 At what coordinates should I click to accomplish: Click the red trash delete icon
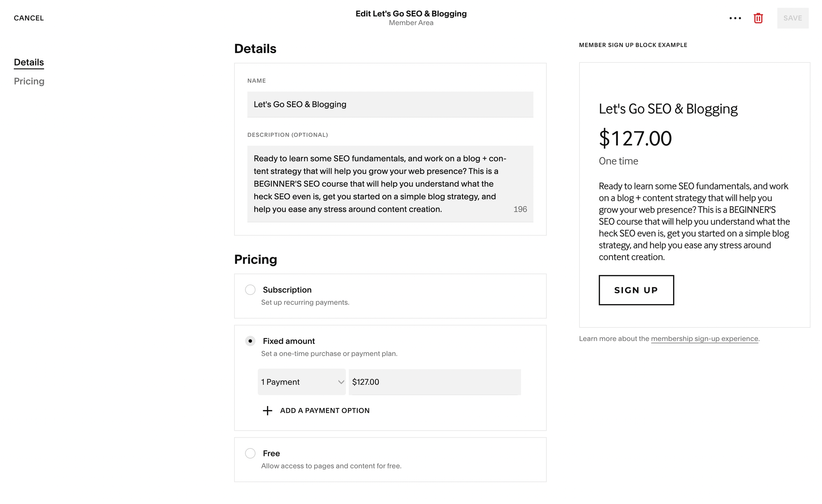click(x=758, y=18)
